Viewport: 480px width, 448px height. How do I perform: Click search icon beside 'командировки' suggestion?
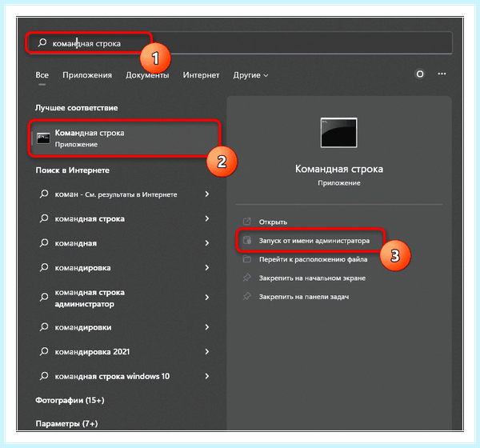pyautogui.click(x=44, y=326)
